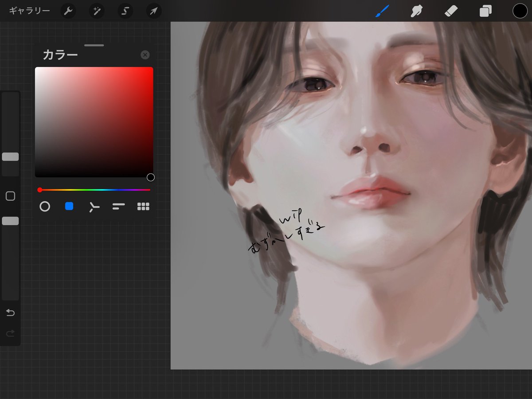This screenshot has height=399, width=532.
Task: Click the brush opacity slider handle
Action: tap(10, 221)
